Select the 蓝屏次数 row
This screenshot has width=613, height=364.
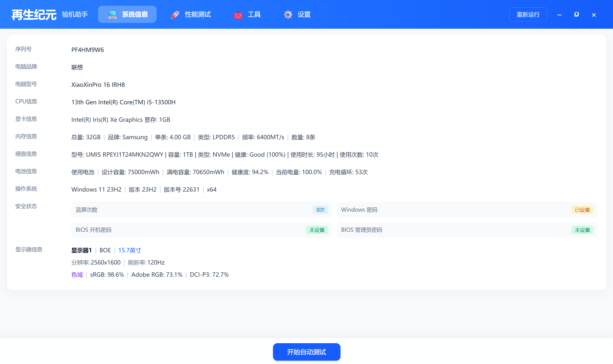(x=202, y=210)
